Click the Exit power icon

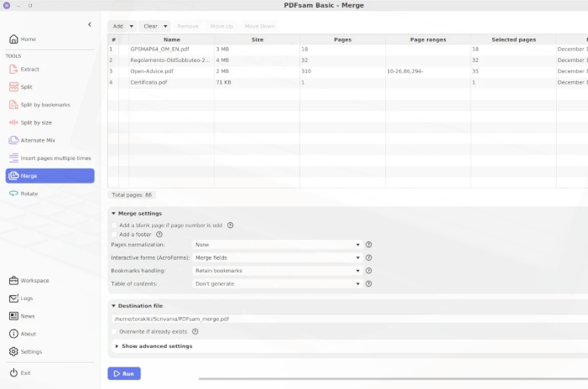tap(13, 373)
